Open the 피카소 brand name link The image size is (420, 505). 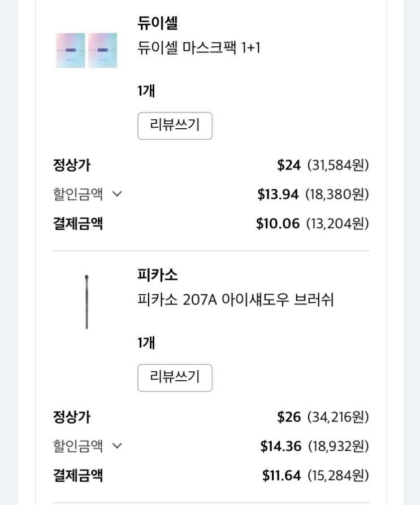tap(158, 275)
